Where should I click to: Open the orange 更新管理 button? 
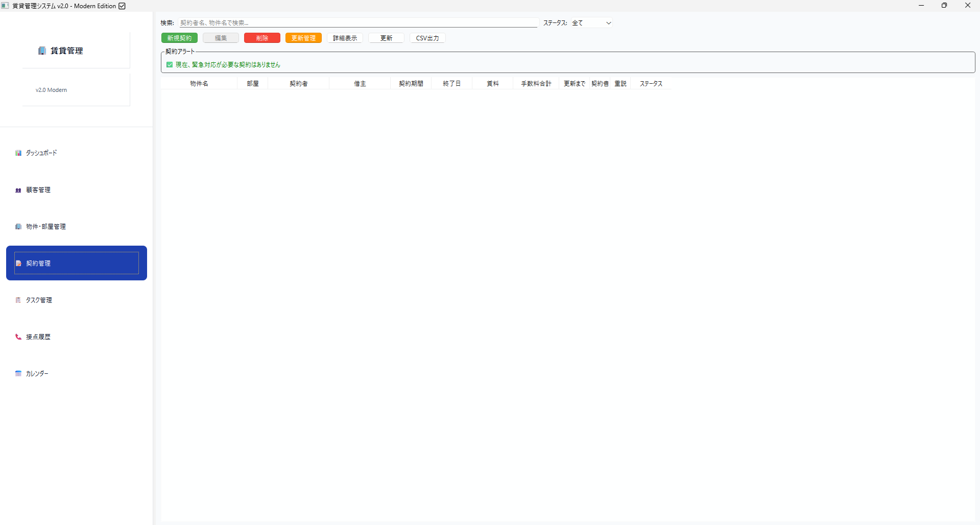coord(303,38)
